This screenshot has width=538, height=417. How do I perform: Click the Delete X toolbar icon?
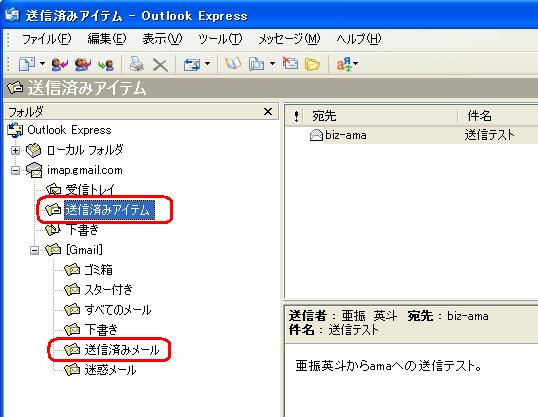160,65
